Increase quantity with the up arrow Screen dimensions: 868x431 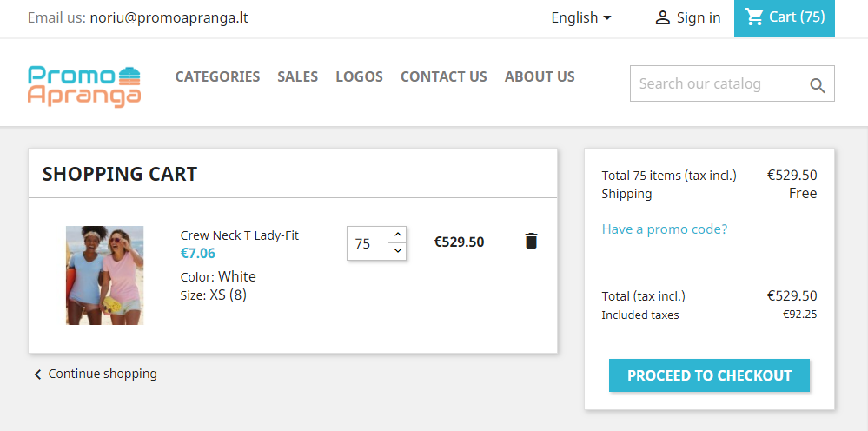pos(397,235)
